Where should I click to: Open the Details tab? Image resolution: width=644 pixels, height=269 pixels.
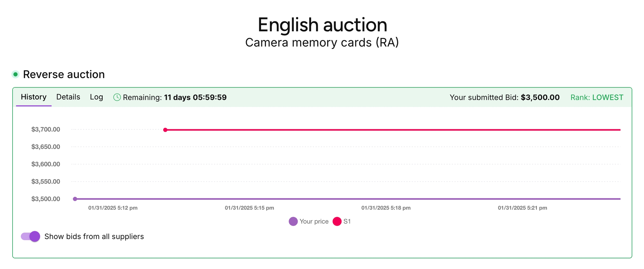point(68,97)
